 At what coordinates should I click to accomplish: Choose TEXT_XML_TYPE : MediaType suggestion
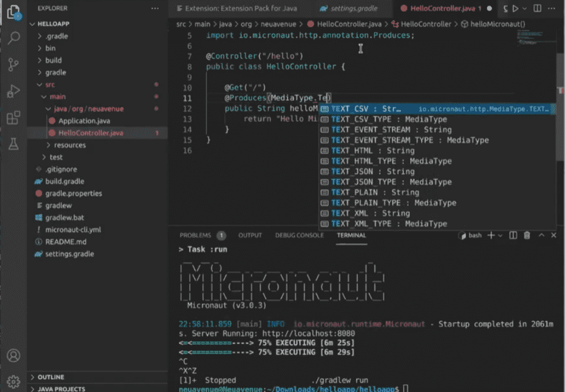[x=437, y=224]
